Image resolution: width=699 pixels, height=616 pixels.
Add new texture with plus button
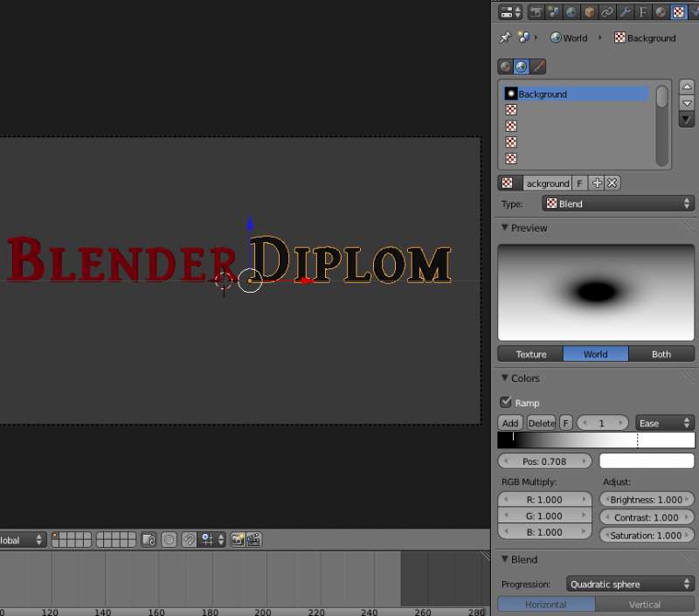597,183
